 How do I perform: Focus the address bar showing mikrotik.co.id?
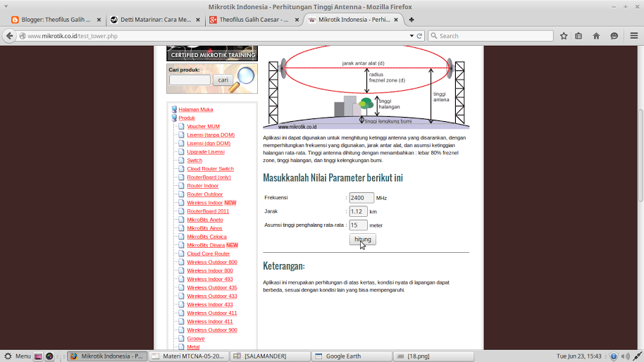pos(213,36)
